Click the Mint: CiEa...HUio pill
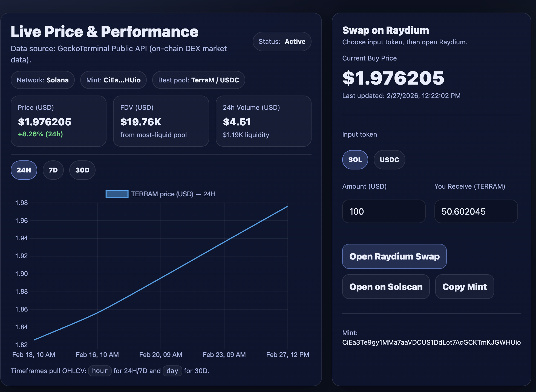536x392 pixels. tap(113, 80)
